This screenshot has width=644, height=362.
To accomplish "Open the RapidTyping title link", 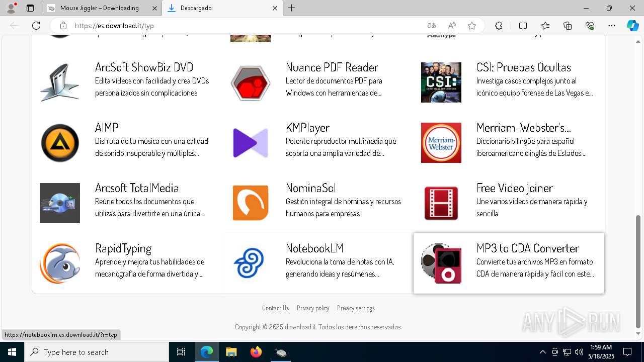I will (123, 248).
